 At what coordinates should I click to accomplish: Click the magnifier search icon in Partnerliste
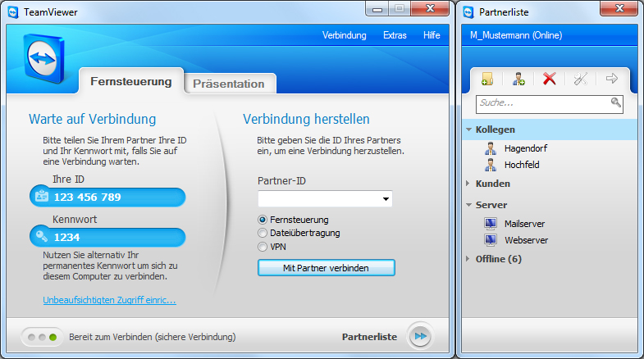point(615,102)
